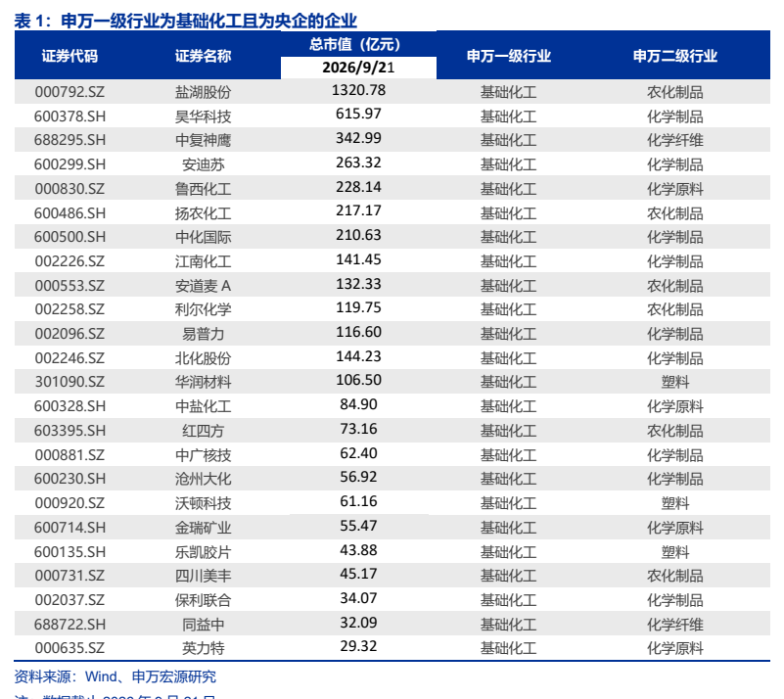The width and height of the screenshot is (784, 699).
Task: Select the name 中复神鹰
Action: point(203,140)
